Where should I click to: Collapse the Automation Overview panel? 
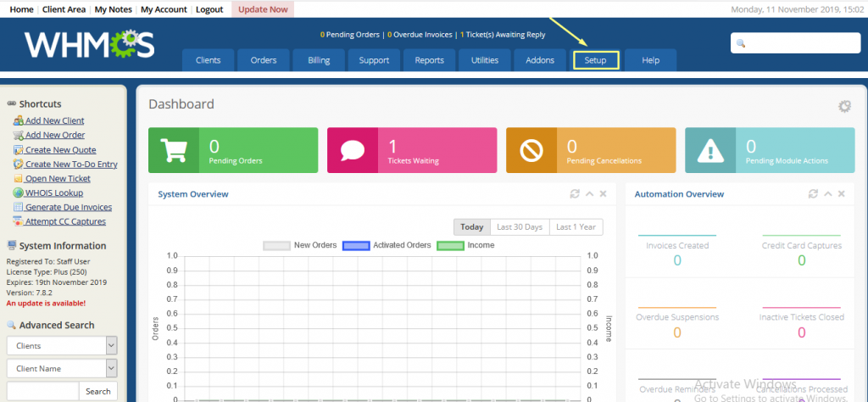(x=827, y=194)
